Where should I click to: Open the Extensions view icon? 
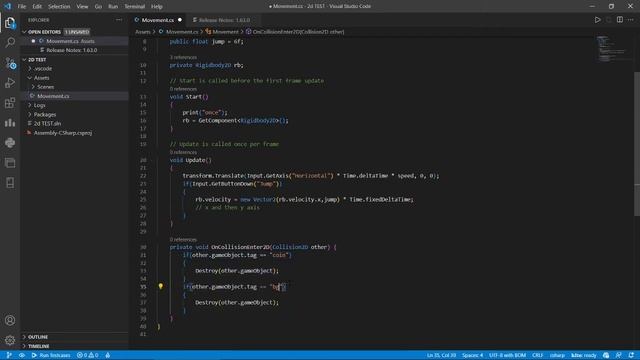[10, 102]
